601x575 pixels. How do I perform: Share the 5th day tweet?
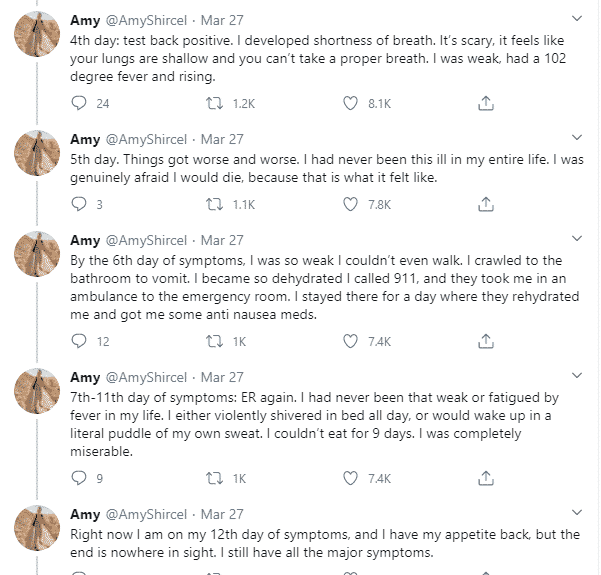click(x=485, y=205)
